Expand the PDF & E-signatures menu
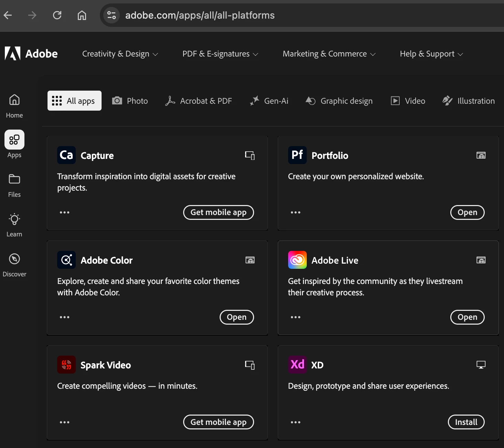The width and height of the screenshot is (504, 448). [220, 54]
